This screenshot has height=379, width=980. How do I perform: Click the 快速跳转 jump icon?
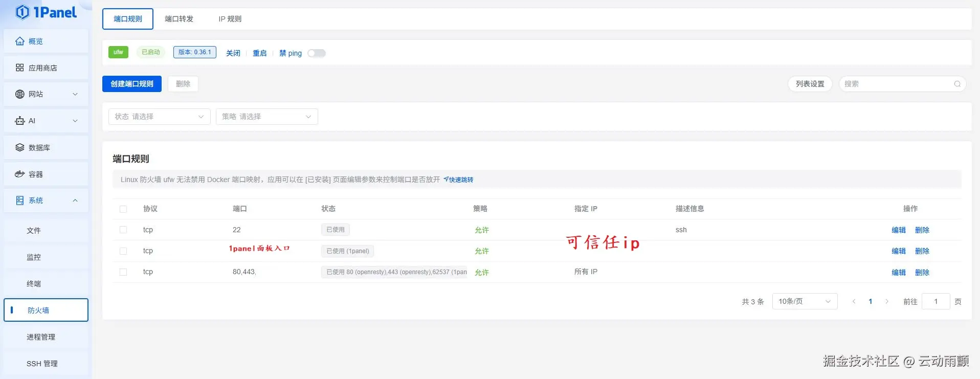(446, 180)
